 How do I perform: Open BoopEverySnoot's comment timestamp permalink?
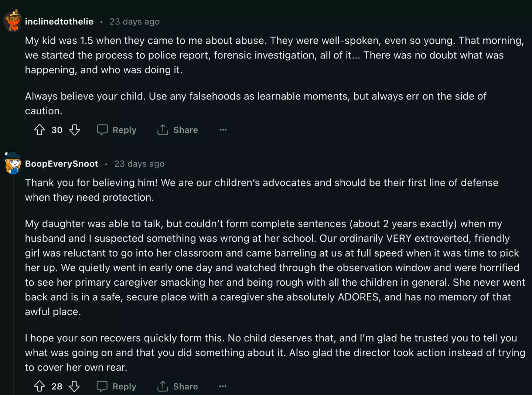tap(139, 164)
